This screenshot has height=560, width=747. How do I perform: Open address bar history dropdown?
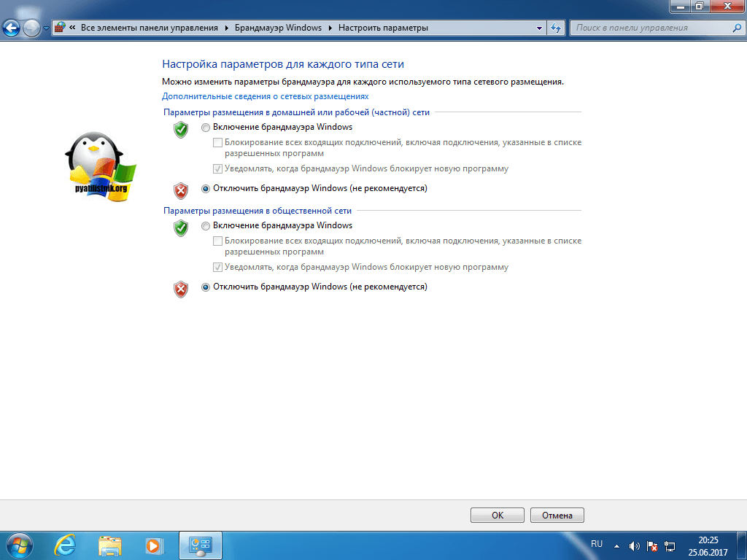539,28
